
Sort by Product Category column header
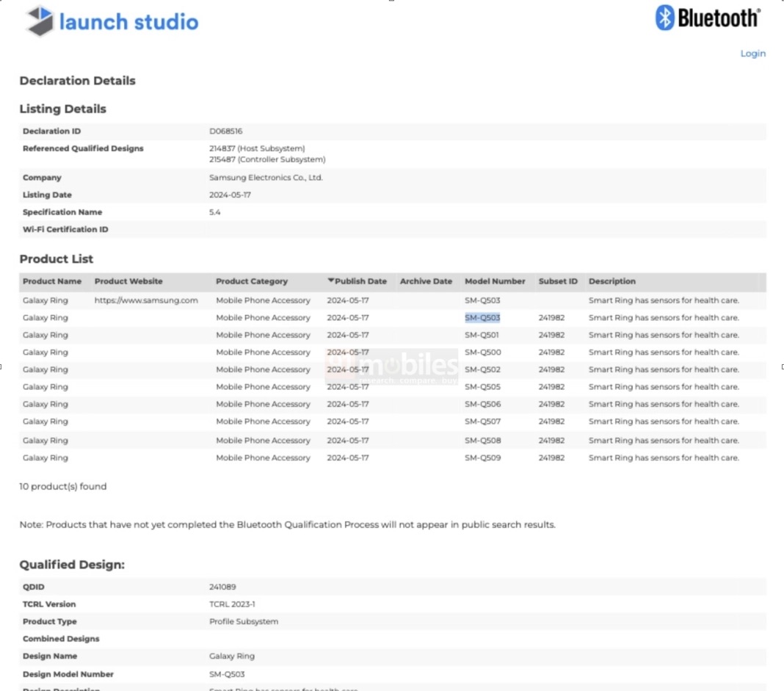(252, 281)
